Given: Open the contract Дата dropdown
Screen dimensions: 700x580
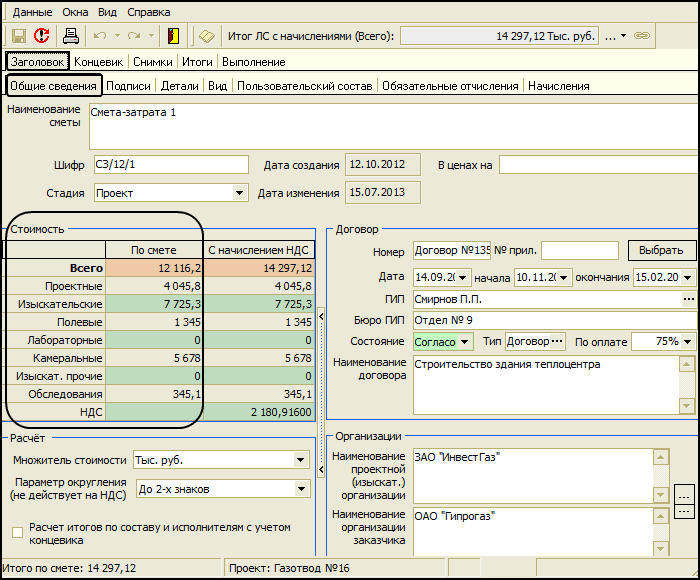Looking at the screenshot, I should click(x=463, y=278).
